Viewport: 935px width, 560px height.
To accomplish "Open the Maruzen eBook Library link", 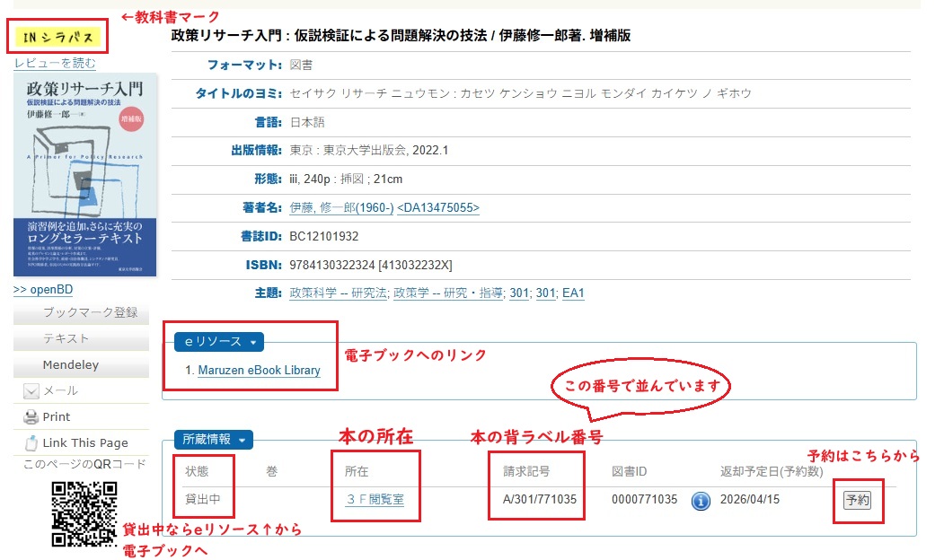I will [259, 370].
